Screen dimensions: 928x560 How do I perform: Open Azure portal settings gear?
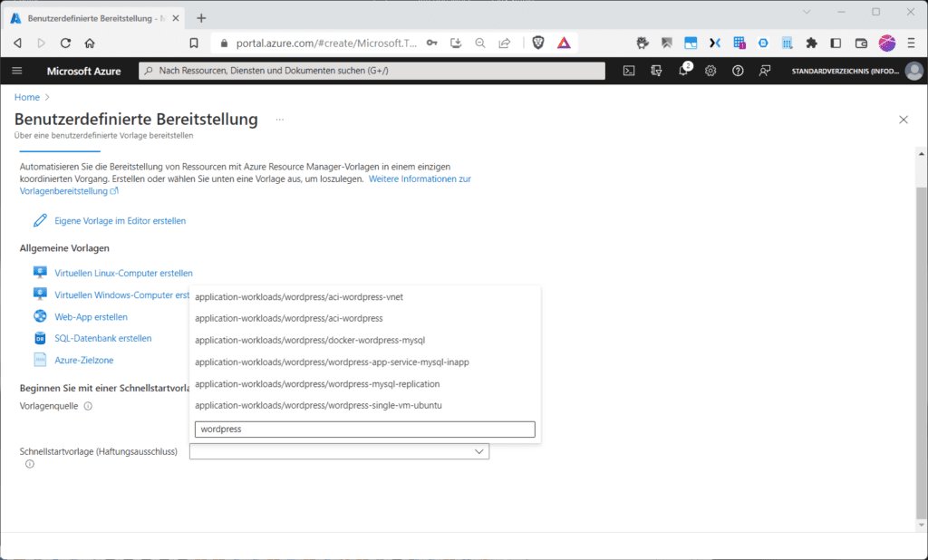pos(710,71)
